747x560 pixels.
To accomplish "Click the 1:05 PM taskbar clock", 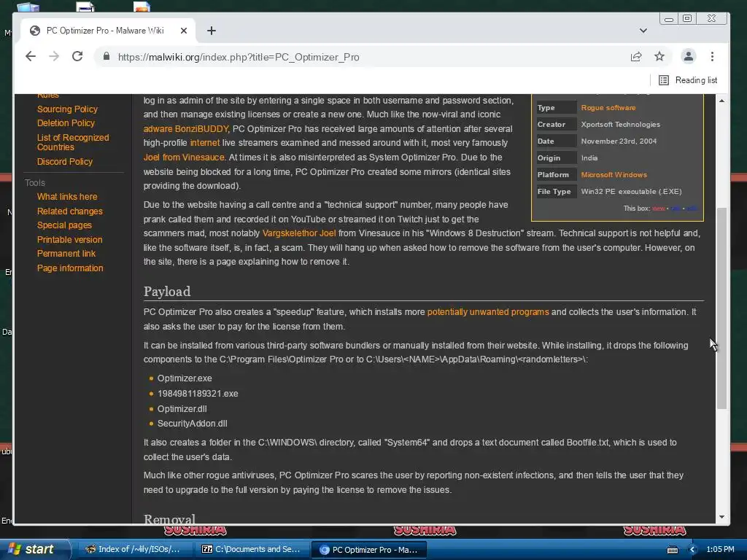I will pos(720,550).
